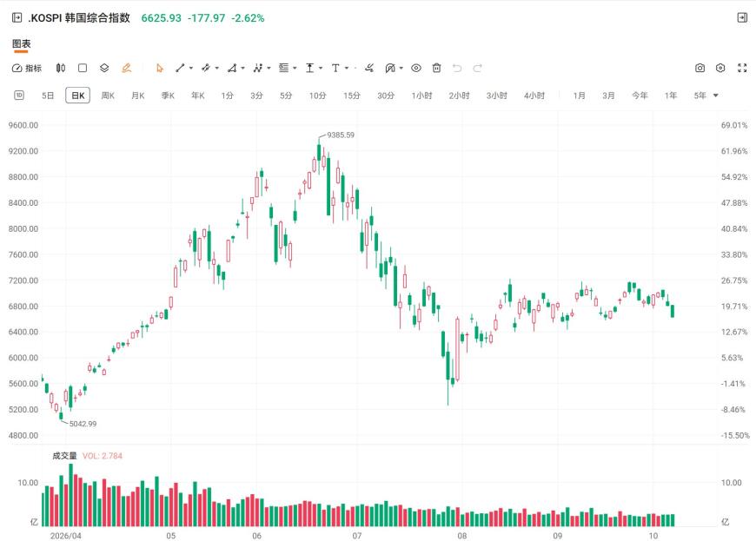This screenshot has height=541, width=756.
Task: Switch to 1小时 interval
Action: (421, 96)
